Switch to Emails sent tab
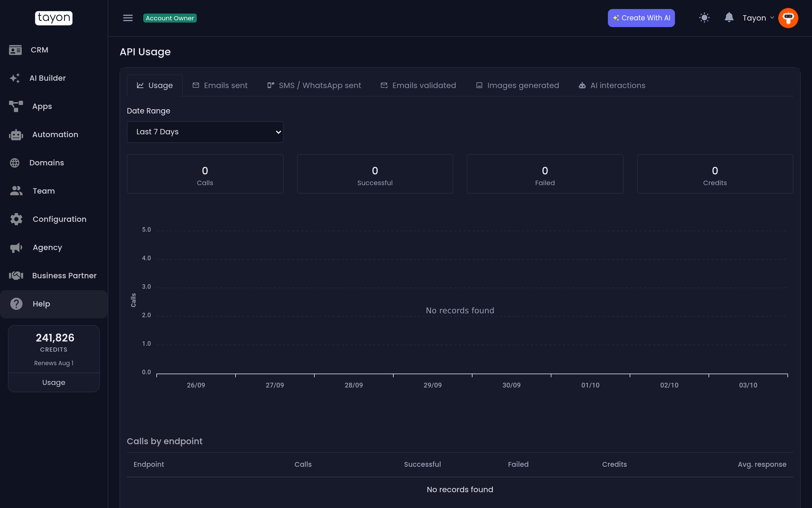The height and width of the screenshot is (508, 812). (220, 86)
